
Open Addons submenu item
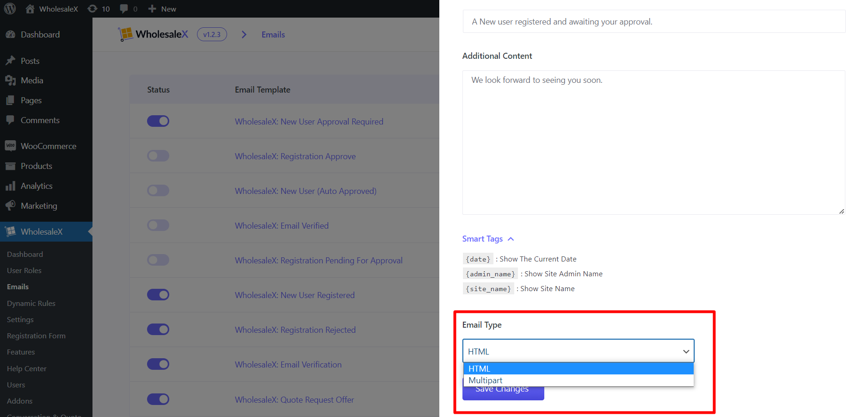click(20, 401)
